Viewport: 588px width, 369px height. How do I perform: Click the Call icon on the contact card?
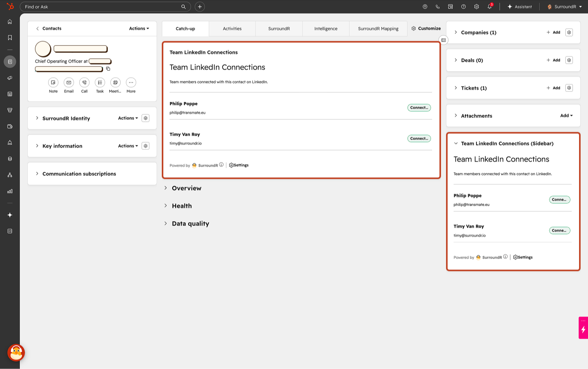[x=84, y=82]
